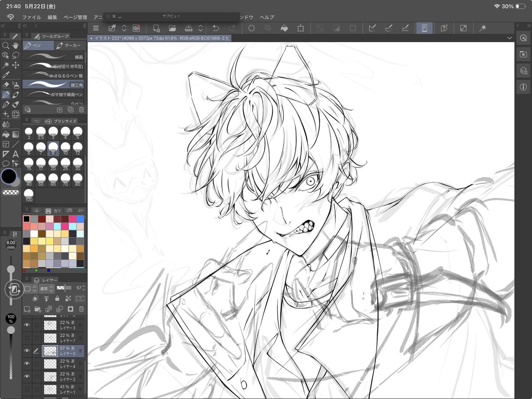
Task: Select the Text tool
Action: click(15, 154)
